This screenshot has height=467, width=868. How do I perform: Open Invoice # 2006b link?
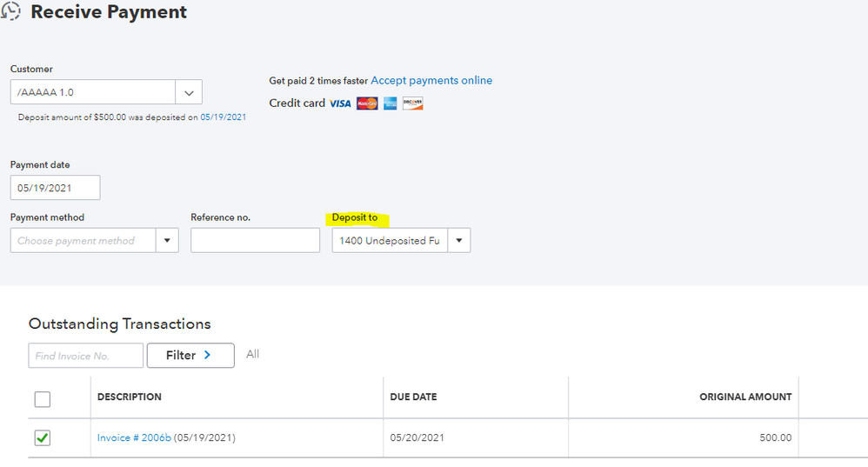pyautogui.click(x=134, y=437)
